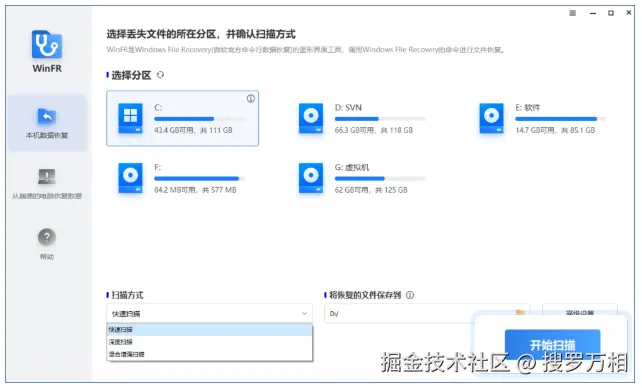Click the C: drive usage bar
The width and height of the screenshot is (642, 388).
pyautogui.click(x=199, y=119)
